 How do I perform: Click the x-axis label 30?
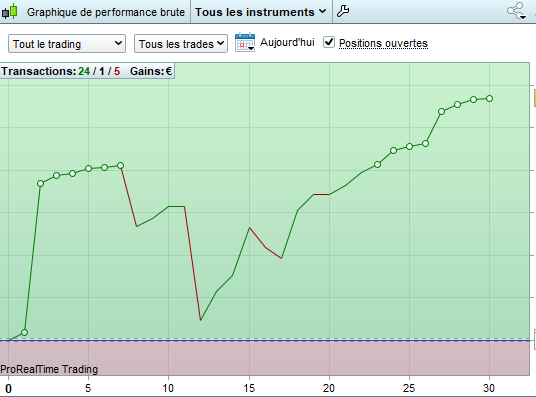(489, 388)
